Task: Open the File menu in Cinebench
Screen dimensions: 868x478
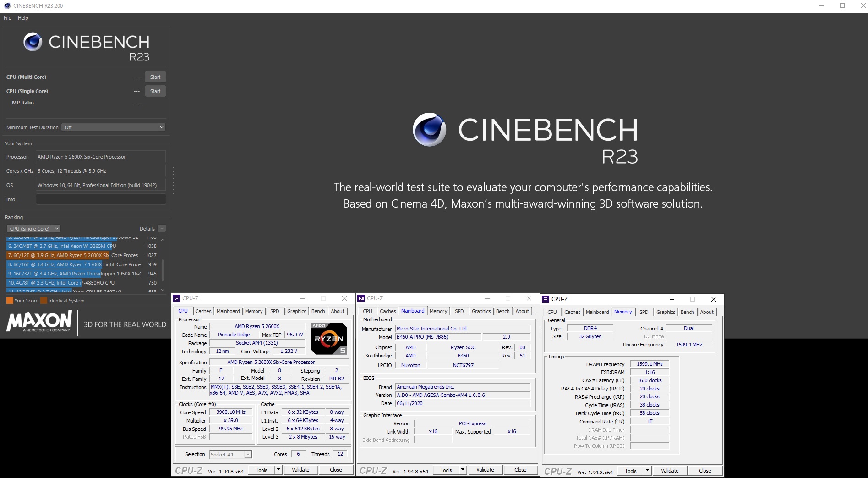Action: coord(7,18)
